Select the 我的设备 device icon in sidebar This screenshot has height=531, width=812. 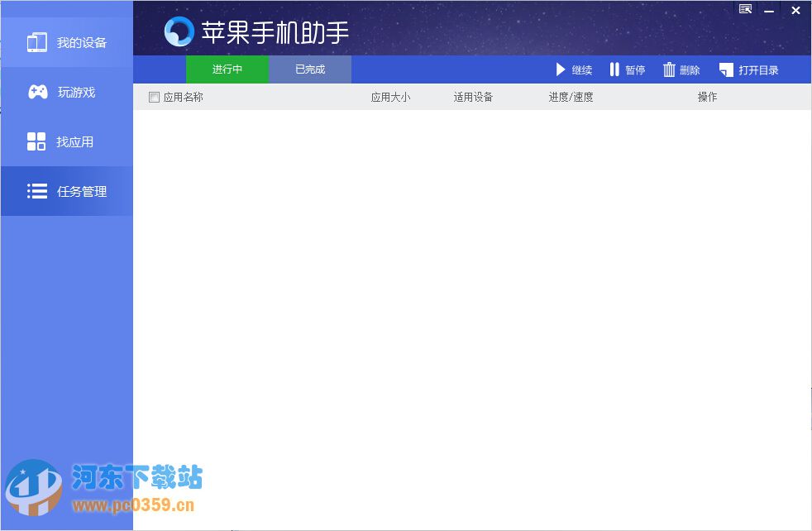point(36,41)
